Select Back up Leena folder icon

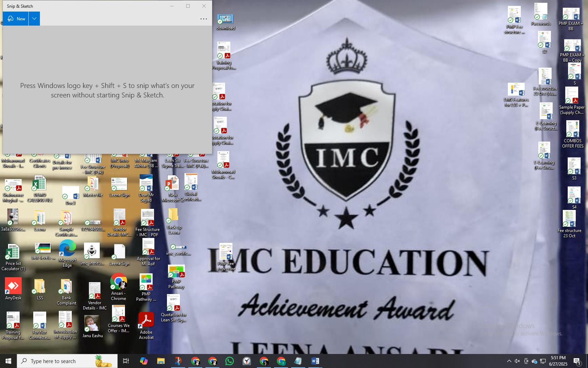point(174,222)
